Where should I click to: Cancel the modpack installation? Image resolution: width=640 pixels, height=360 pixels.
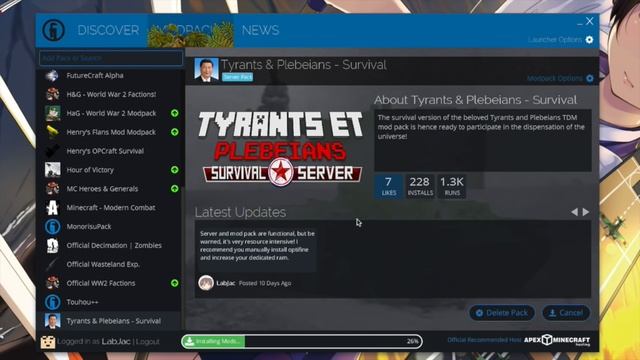tap(566, 313)
